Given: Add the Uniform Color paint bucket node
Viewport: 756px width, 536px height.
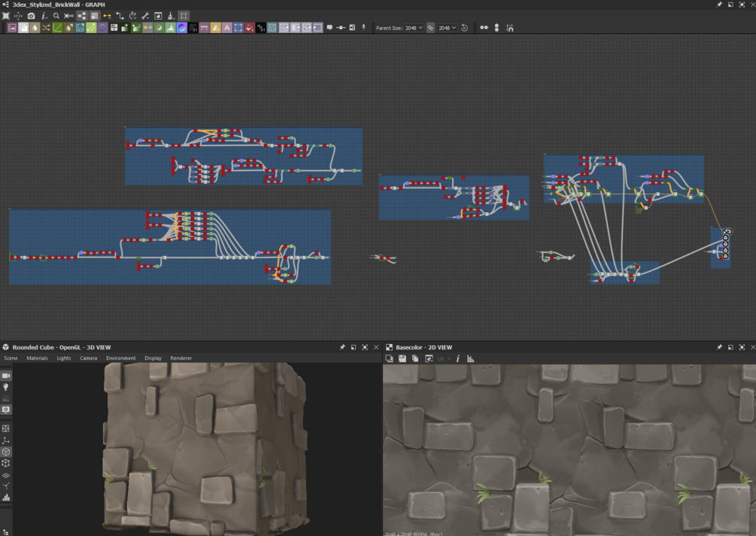Looking at the screenshot, I should point(249,28).
